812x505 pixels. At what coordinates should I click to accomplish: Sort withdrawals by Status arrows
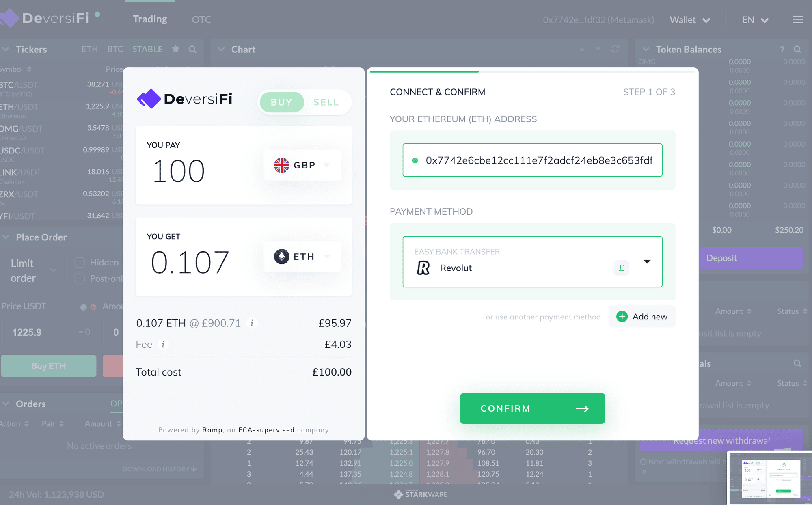coord(805,383)
